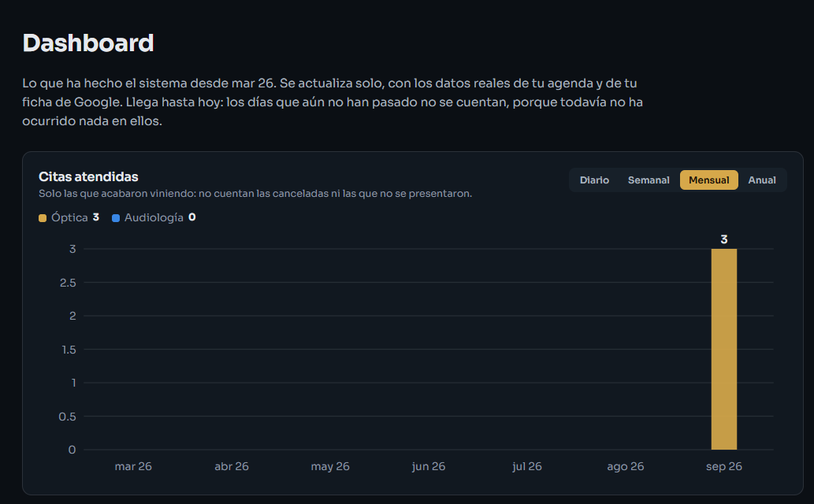
Task: Click the Dashboard page heading
Action: coord(88,43)
